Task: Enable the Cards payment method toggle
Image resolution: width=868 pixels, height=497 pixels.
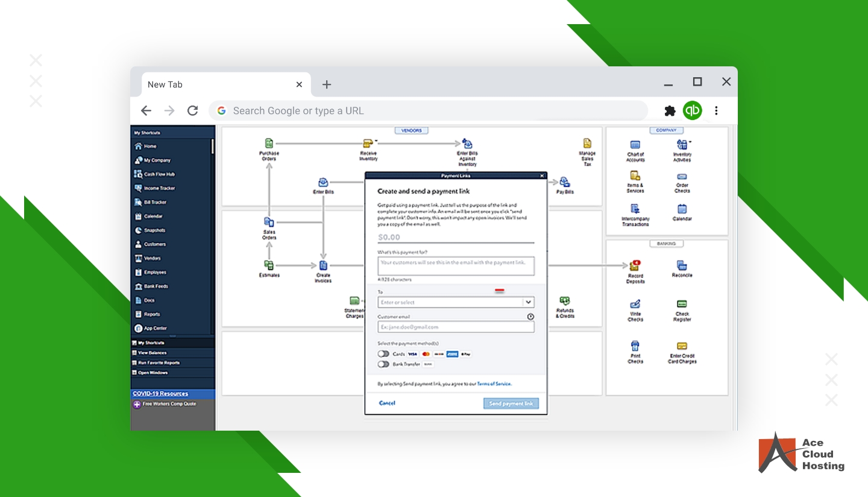Action: [x=383, y=354]
